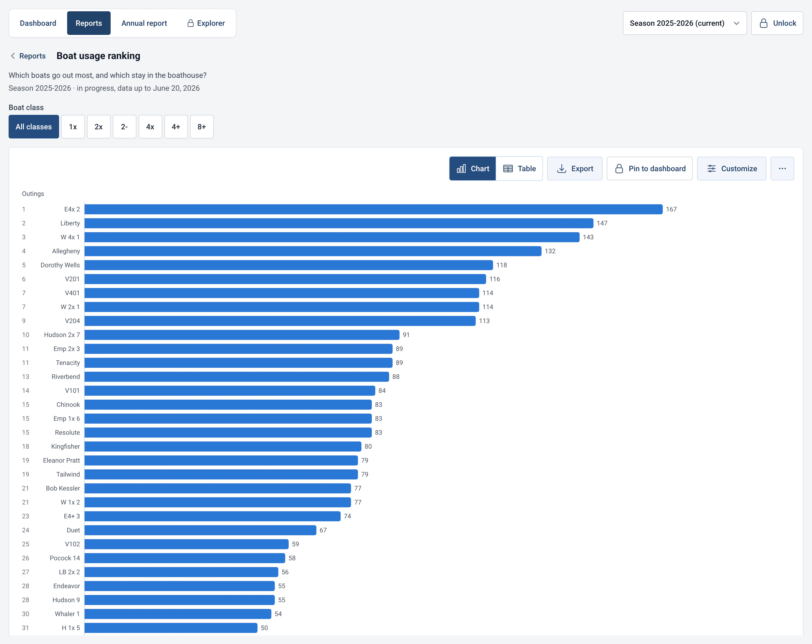Select All classes filter
The height and width of the screenshot is (644, 812).
tap(34, 126)
